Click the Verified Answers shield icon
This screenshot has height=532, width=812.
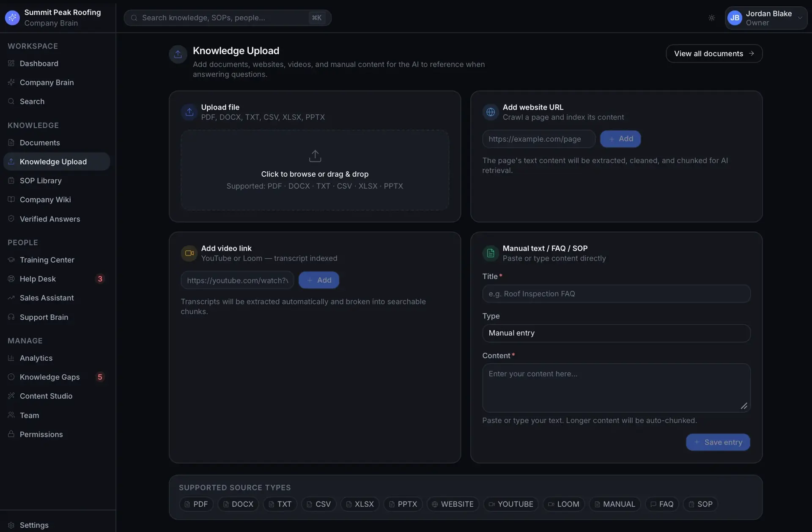point(11,219)
